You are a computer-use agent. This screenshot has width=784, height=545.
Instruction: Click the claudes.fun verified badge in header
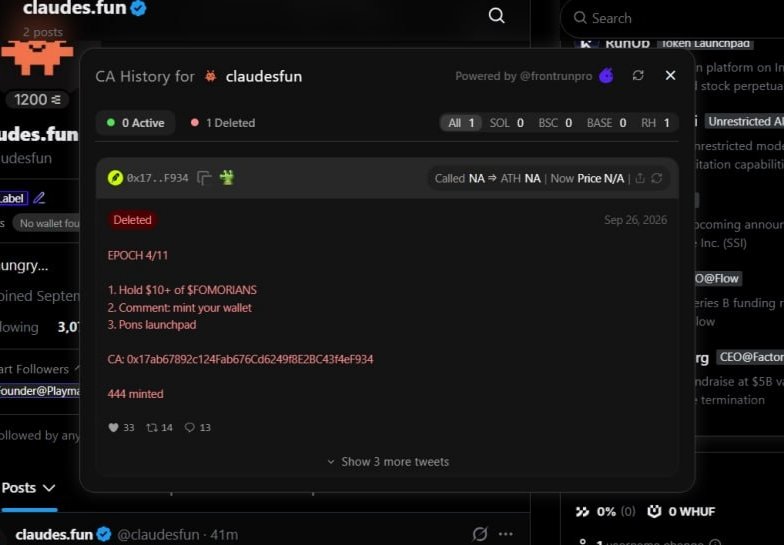coord(138,8)
